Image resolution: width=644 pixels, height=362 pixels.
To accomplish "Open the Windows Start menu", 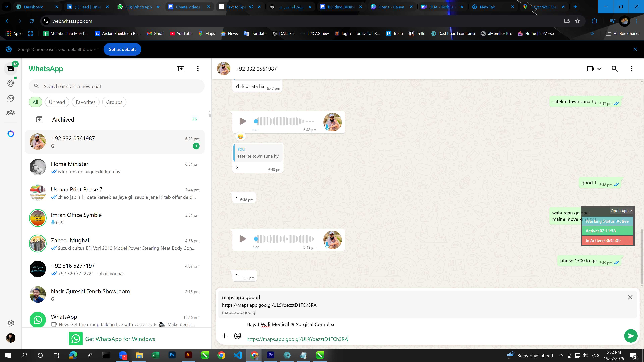I will click(x=8, y=355).
